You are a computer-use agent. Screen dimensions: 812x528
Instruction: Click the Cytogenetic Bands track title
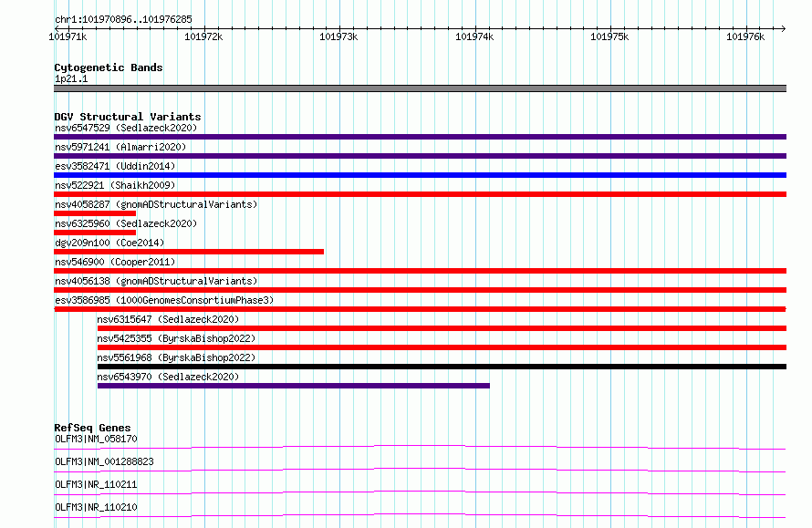[109, 67]
